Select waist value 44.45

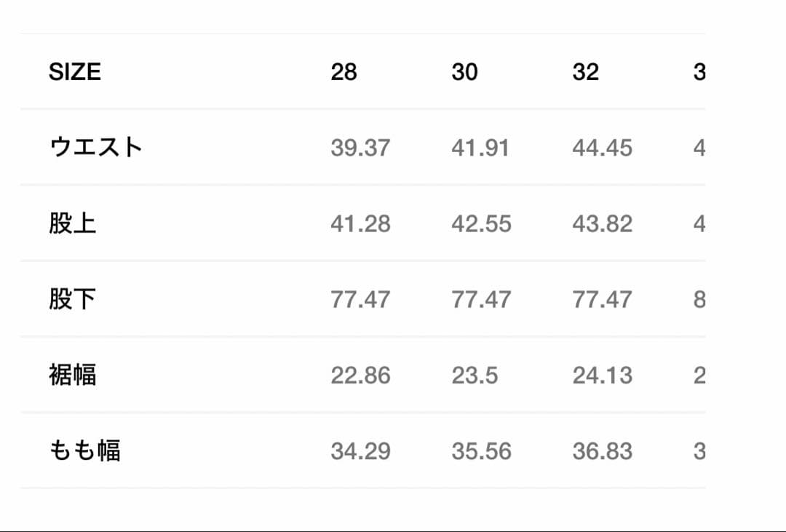pos(602,148)
